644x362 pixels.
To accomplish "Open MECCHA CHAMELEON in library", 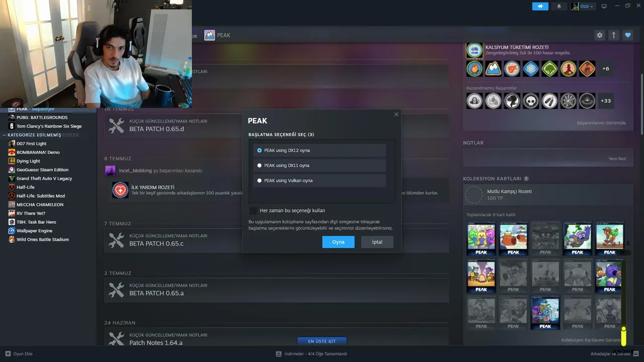I will pyautogui.click(x=48, y=205).
